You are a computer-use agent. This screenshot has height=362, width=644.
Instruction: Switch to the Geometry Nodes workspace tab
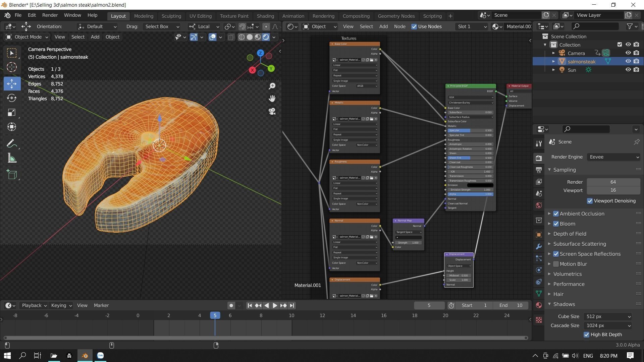click(396, 16)
